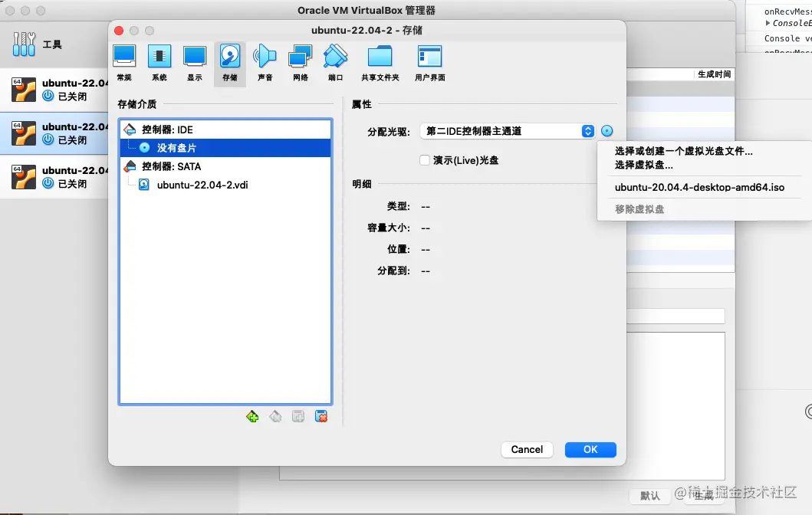The image size is (812, 515).
Task: Click the optical disc chooser icon
Action: 607,131
